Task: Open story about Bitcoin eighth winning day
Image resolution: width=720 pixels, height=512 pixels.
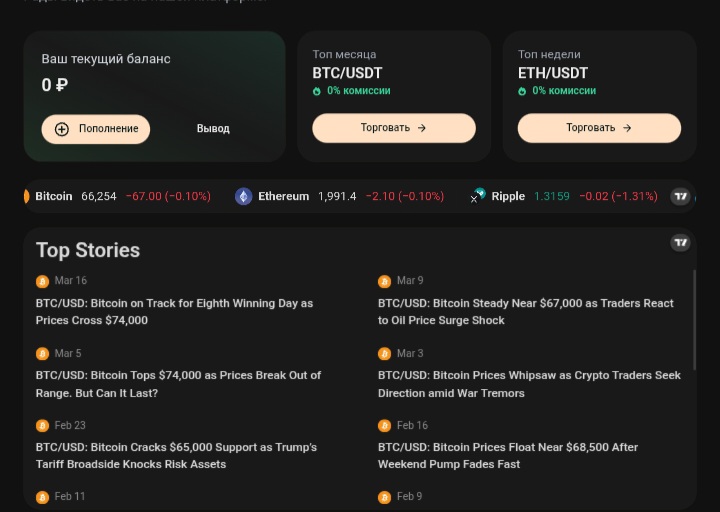Action: tap(174, 311)
